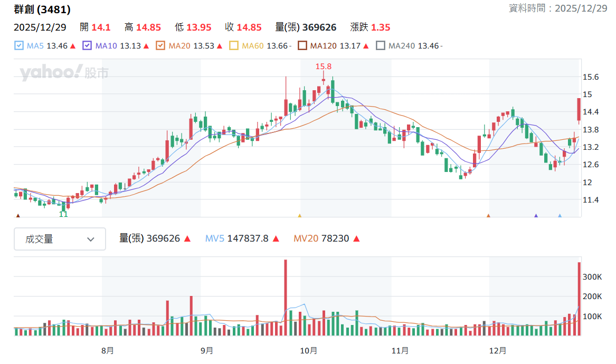Viewport: 616px width, 364px height.
Task: Click the chevron arrow in 成交量 selector
Action: click(x=91, y=239)
